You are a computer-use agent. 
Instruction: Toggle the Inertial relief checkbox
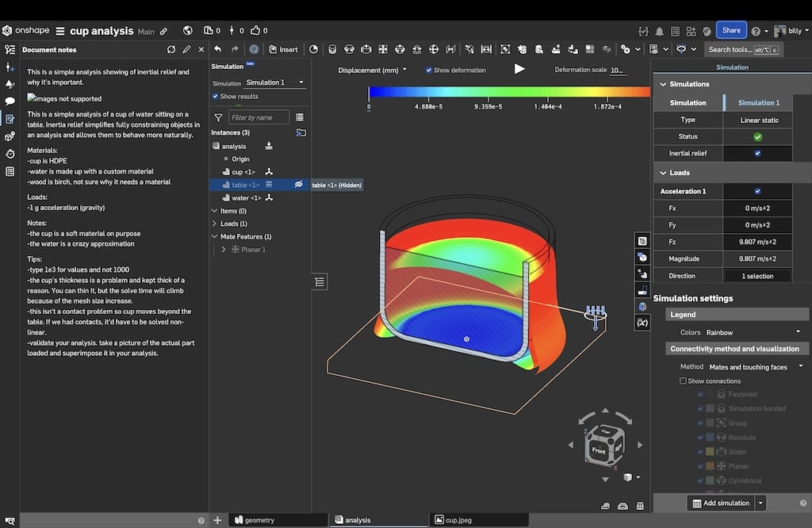click(757, 153)
